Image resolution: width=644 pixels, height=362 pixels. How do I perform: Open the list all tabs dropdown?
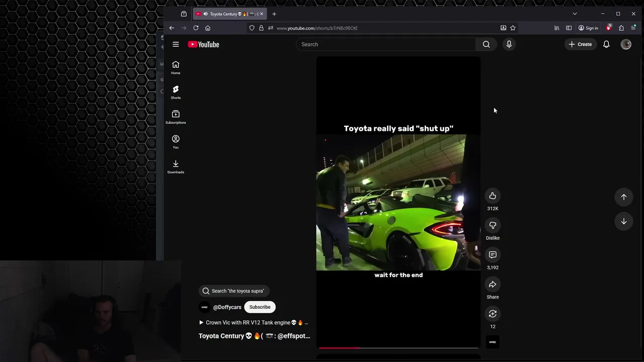pyautogui.click(x=575, y=14)
